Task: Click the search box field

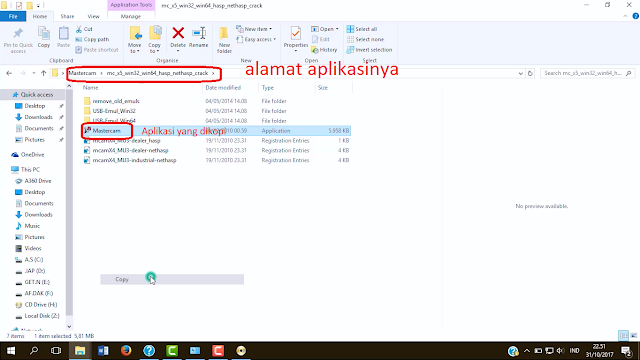Action: (x=587, y=73)
